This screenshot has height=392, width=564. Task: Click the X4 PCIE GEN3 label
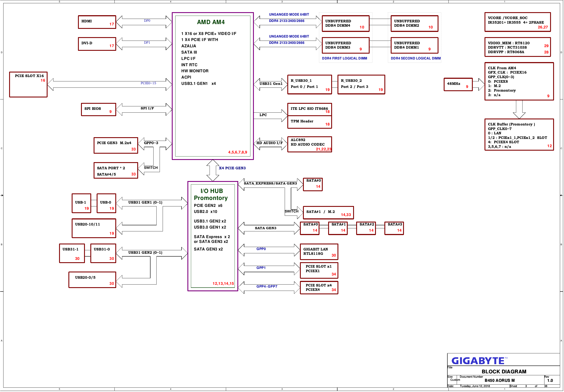point(232,168)
